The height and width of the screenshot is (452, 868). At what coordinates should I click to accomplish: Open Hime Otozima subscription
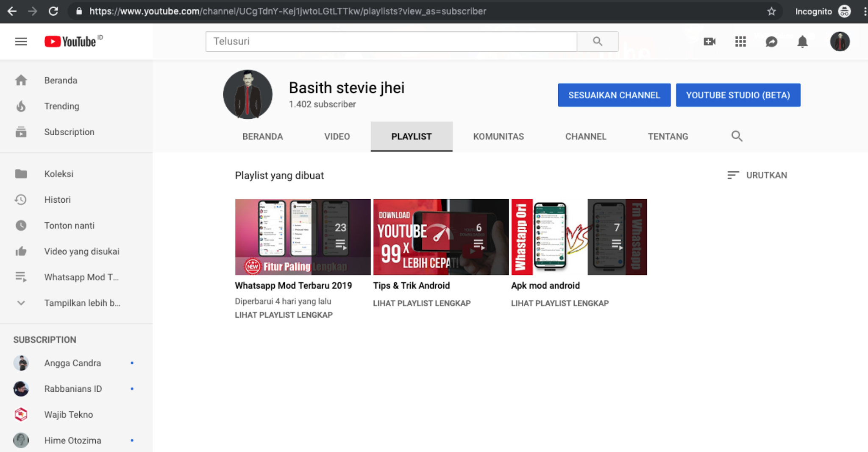[76, 441]
